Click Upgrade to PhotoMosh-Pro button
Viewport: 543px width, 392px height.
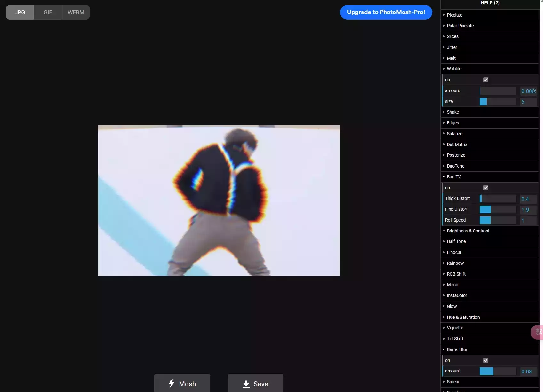(386, 12)
